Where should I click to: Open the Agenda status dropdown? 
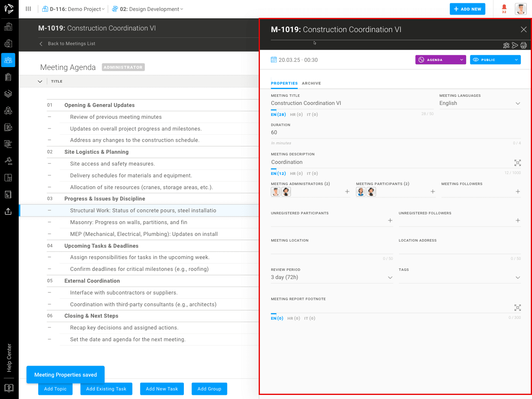click(440, 60)
